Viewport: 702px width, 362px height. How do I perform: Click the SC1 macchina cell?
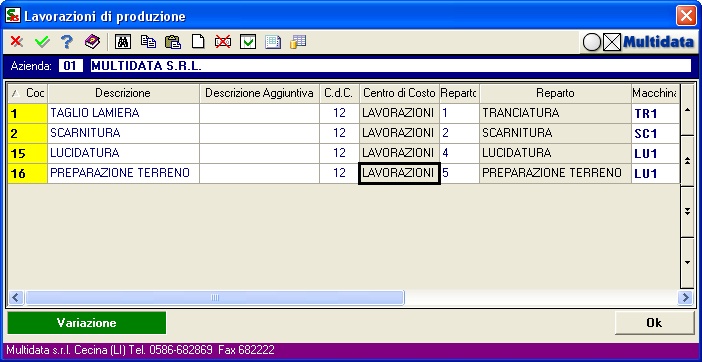point(655,133)
